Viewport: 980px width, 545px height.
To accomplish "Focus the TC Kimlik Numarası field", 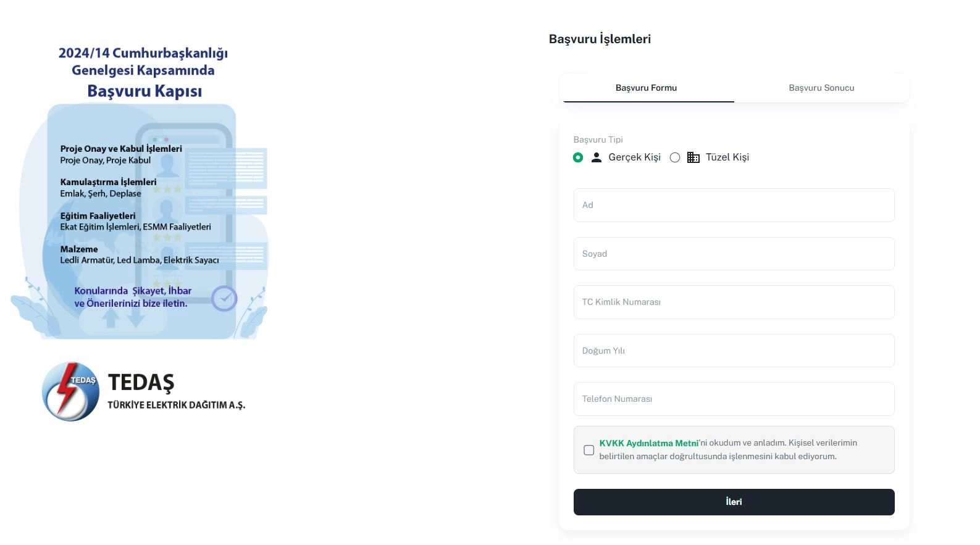I will tap(734, 302).
